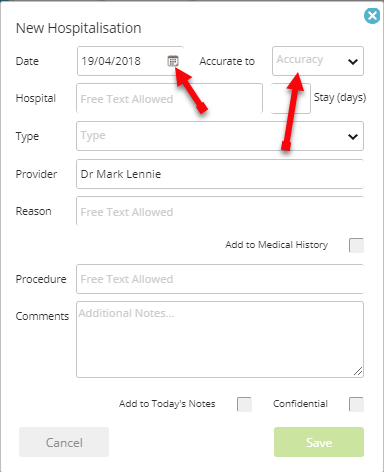The height and width of the screenshot is (472, 384).
Task: Select the Date field showing 19/04/2018
Action: (x=130, y=61)
